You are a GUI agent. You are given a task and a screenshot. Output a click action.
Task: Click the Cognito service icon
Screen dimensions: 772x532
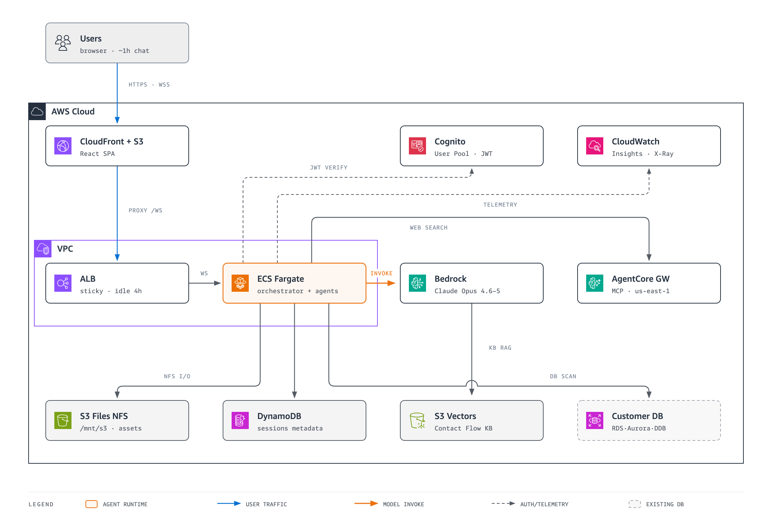coord(417,146)
